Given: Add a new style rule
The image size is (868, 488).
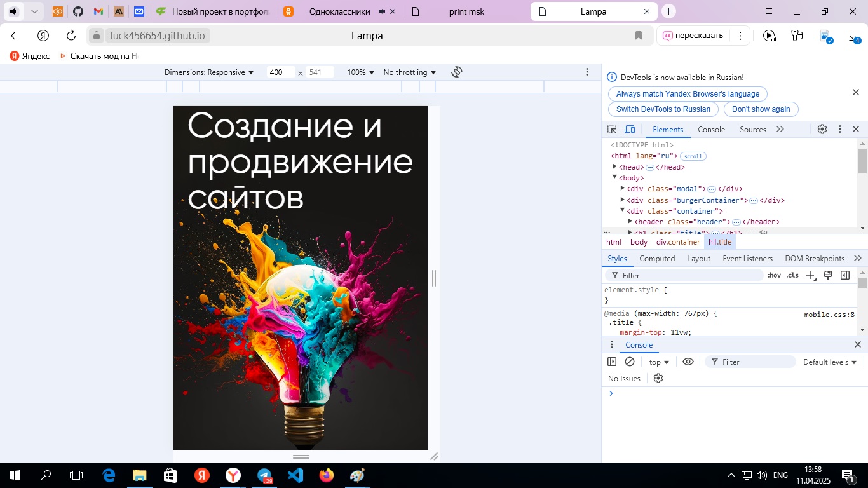Looking at the screenshot, I should 810,275.
